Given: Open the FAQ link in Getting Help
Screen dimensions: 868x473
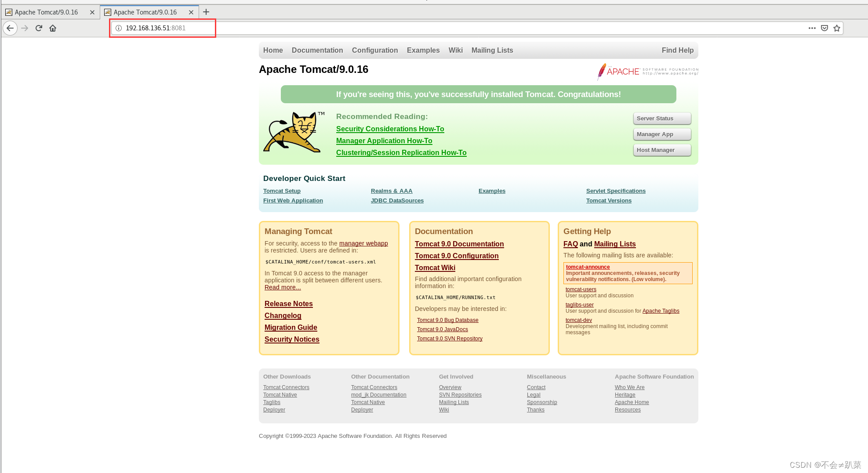Looking at the screenshot, I should pyautogui.click(x=570, y=244).
